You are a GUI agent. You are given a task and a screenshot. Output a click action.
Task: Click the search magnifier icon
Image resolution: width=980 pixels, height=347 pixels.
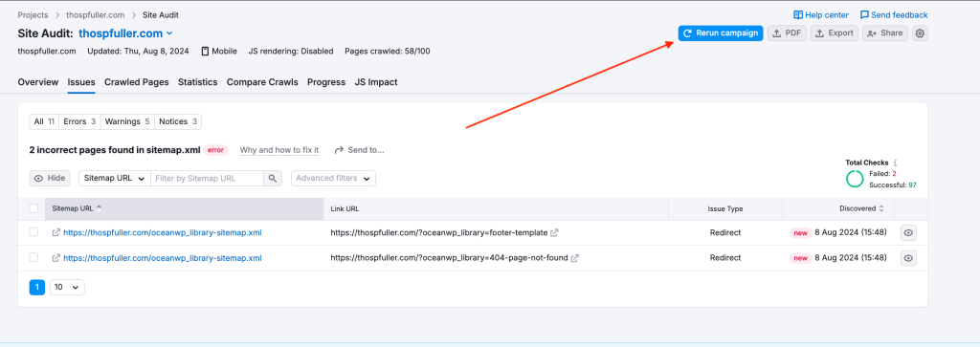click(273, 179)
